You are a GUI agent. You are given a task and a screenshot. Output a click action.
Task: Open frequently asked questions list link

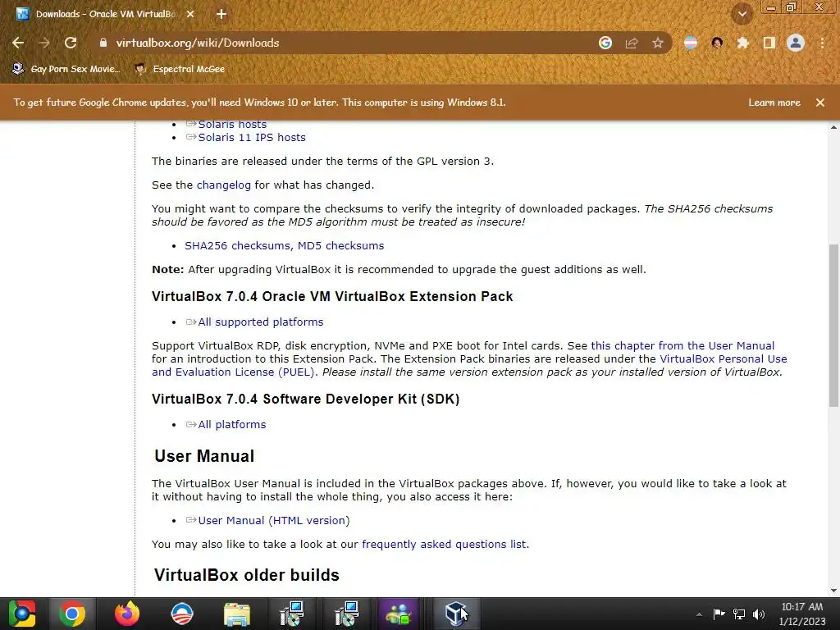[x=444, y=545]
